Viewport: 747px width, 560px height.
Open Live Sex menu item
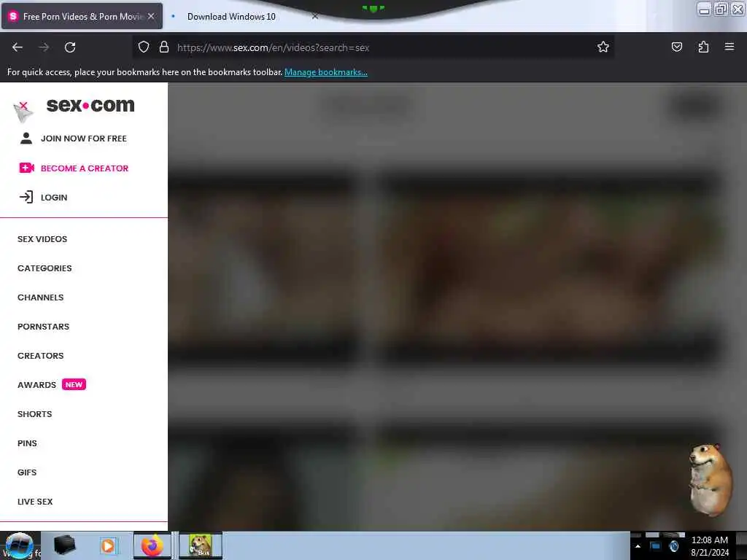[x=35, y=502]
